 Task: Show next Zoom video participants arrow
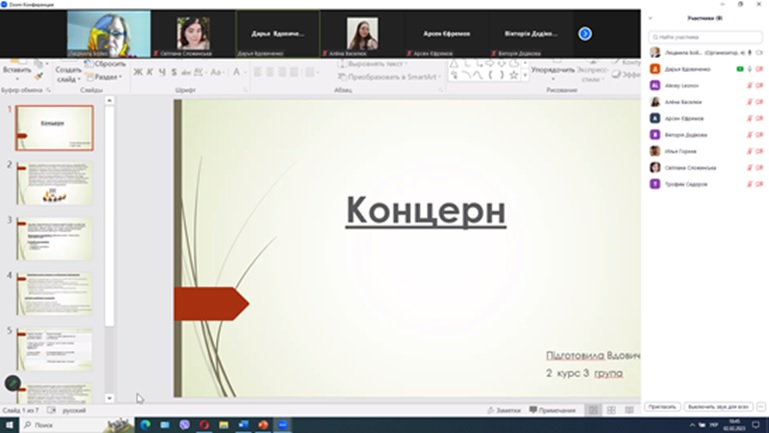tap(585, 34)
